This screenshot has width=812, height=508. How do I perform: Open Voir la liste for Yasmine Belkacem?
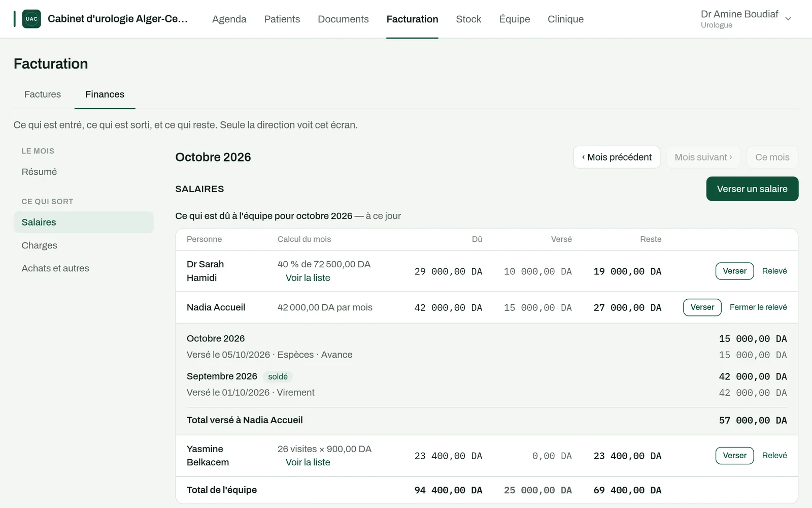(308, 462)
